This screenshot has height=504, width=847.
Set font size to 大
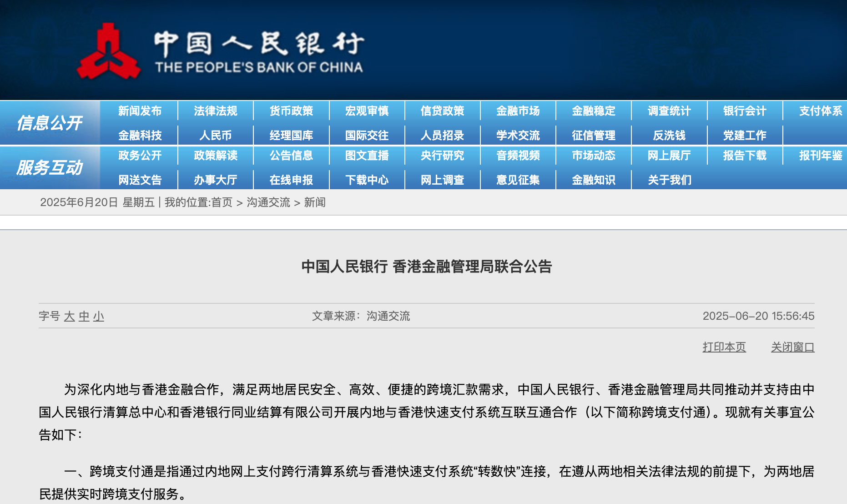(69, 316)
